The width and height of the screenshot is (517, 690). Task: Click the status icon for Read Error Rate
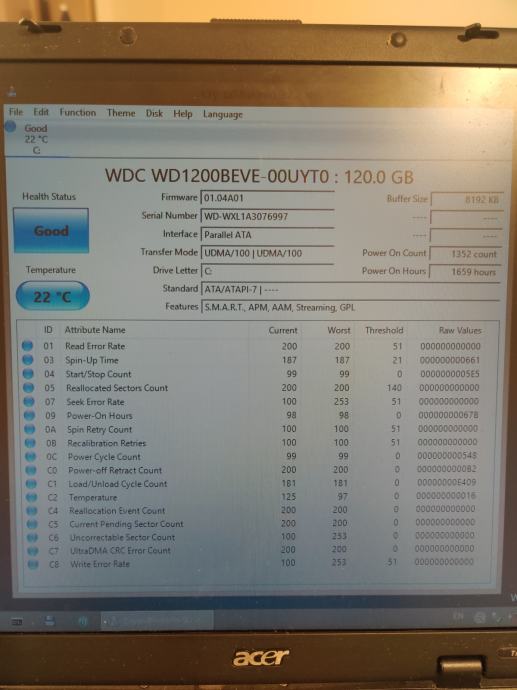[27, 346]
